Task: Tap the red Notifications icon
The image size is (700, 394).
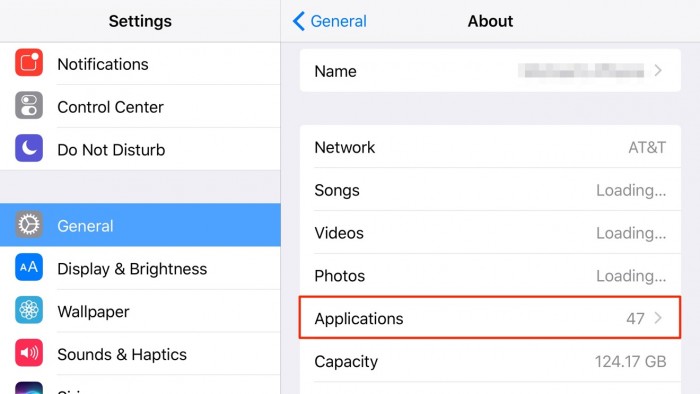Action: [29, 62]
